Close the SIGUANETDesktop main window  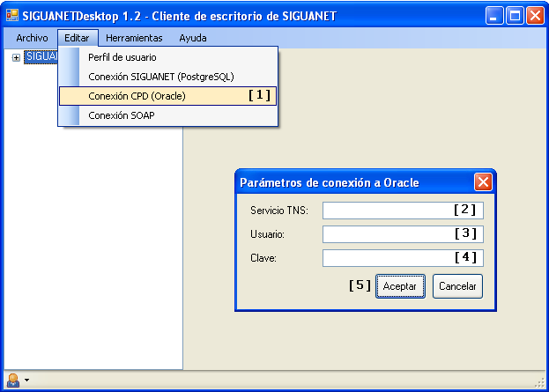[536, 16]
